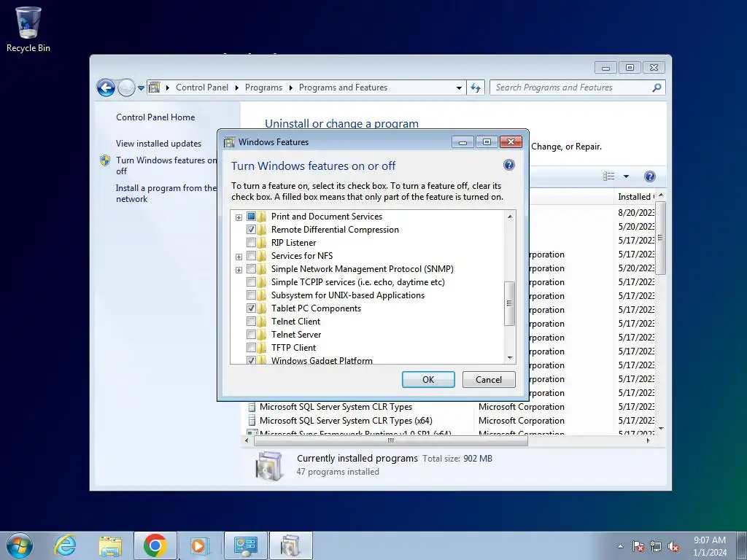Click the horizontal scrollbar in programs list
Viewport: 747px width, 560px height.
[391, 441]
